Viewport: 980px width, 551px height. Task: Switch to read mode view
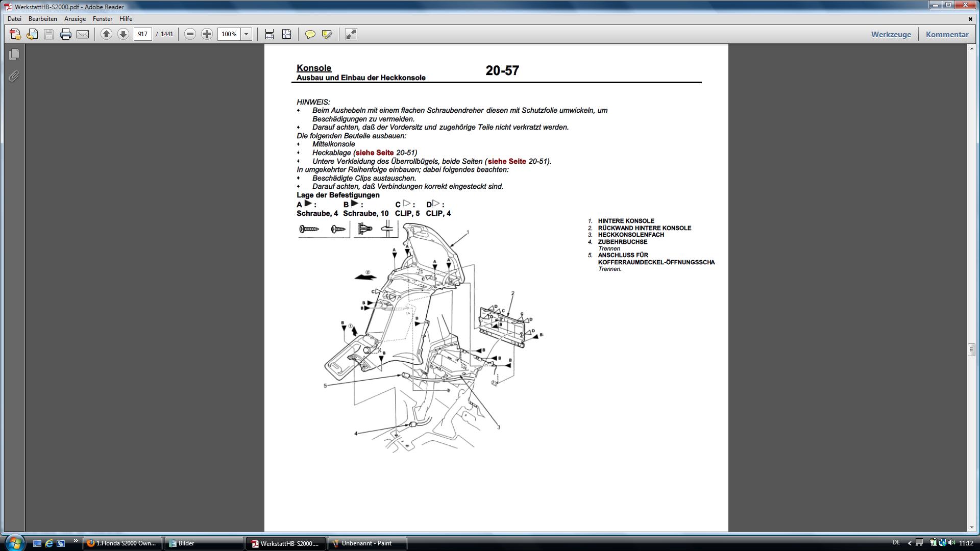tap(351, 34)
